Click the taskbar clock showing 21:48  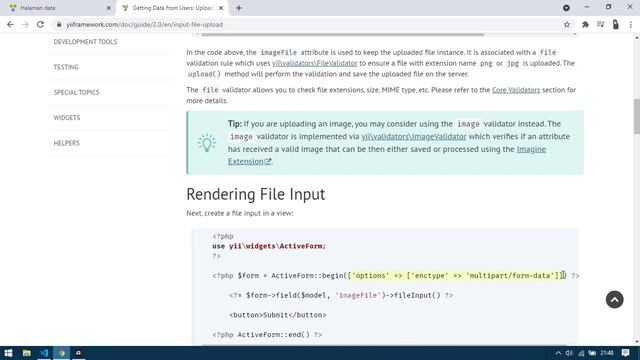tap(607, 353)
